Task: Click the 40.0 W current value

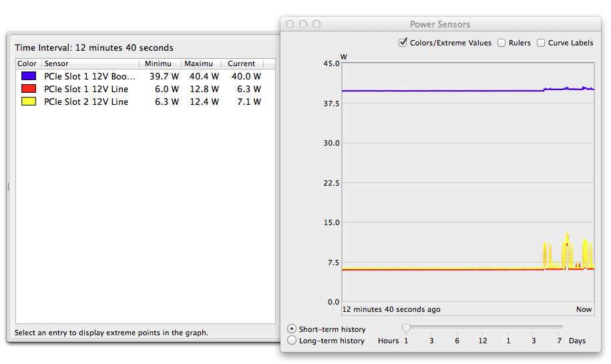Action: (x=246, y=76)
